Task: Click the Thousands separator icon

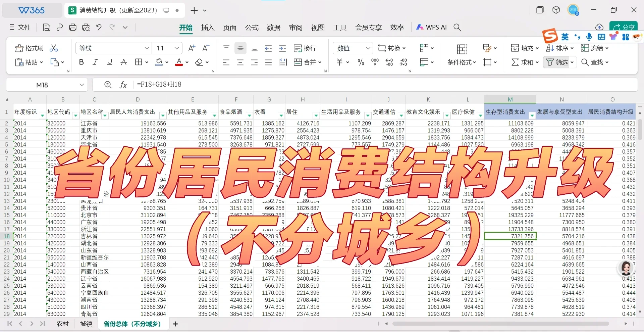Action: pos(375,62)
